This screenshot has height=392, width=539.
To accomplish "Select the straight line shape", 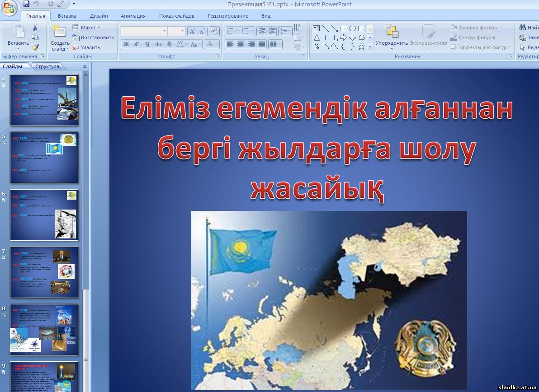I will coord(325,28).
